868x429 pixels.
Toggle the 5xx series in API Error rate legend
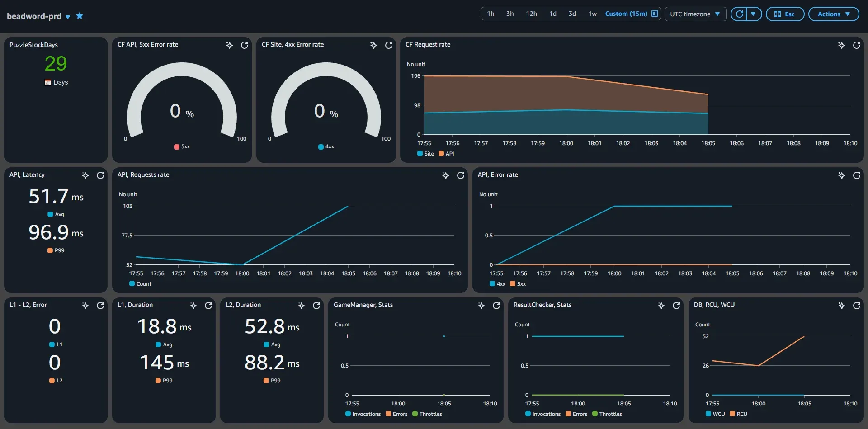click(518, 284)
